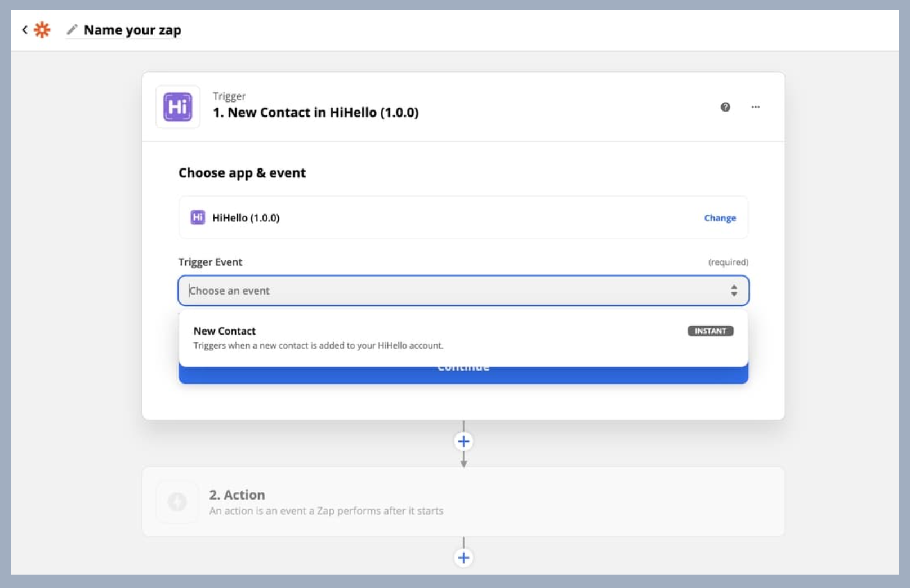Click the large HiHello trigger app icon
The image size is (910, 588).
click(178, 107)
